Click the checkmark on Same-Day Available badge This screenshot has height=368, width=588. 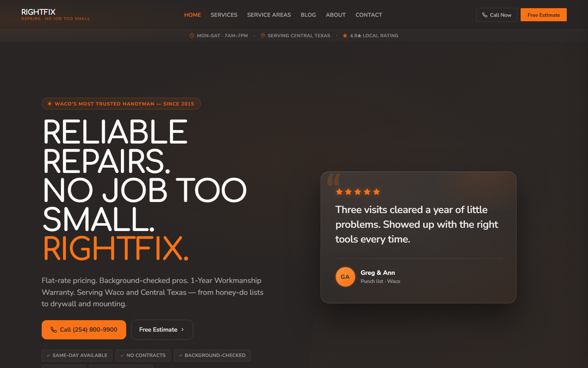coord(48,355)
